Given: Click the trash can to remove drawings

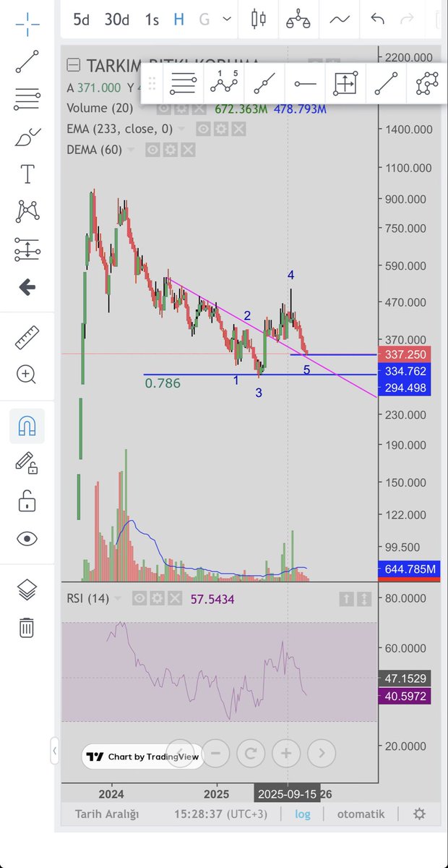Looking at the screenshot, I should coord(27,626).
